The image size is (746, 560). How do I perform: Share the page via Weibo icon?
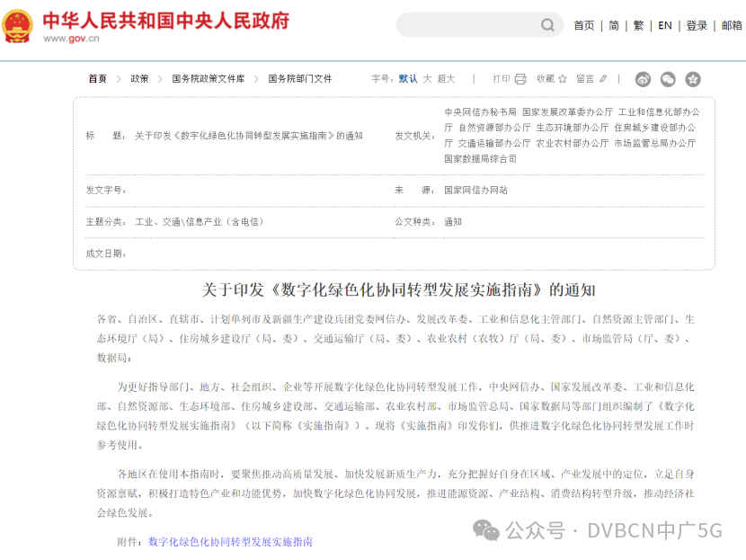(643, 79)
